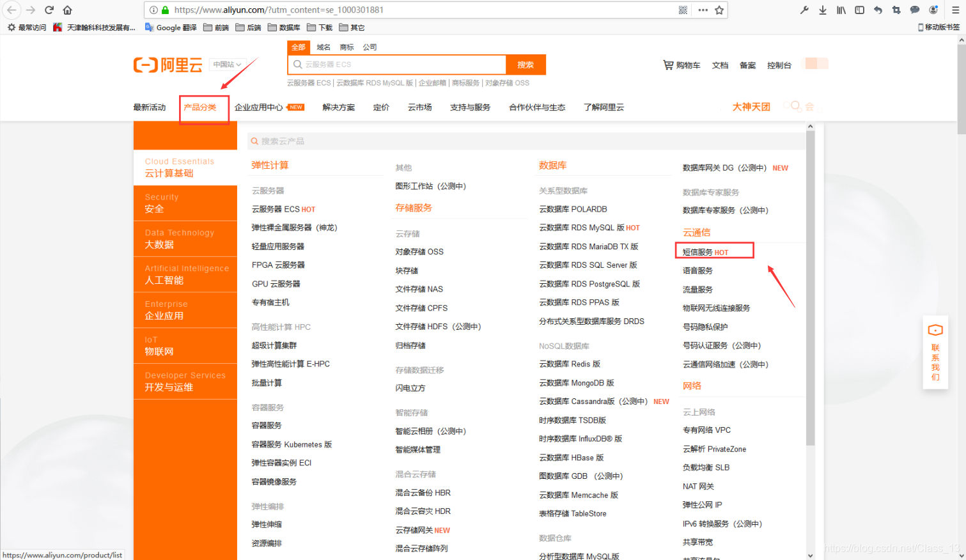The height and width of the screenshot is (560, 966).
Task: Open the 定价 navigation item
Action: pos(382,107)
